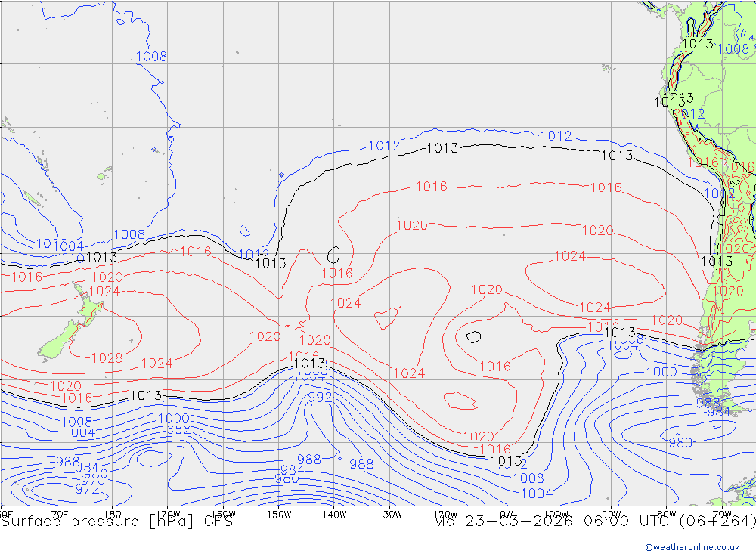Click the 90W longitude label
The image size is (756, 554).
click(612, 515)
